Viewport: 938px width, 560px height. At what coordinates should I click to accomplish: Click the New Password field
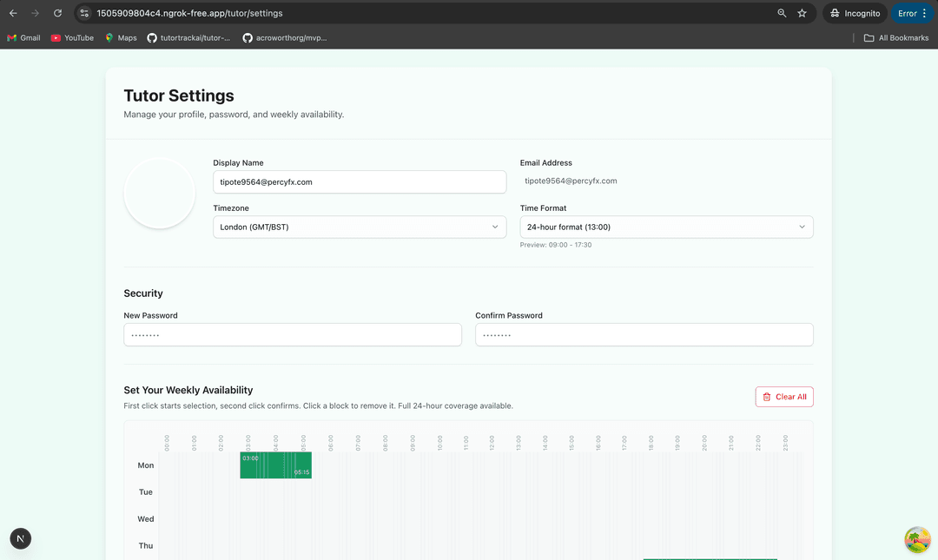coord(293,334)
